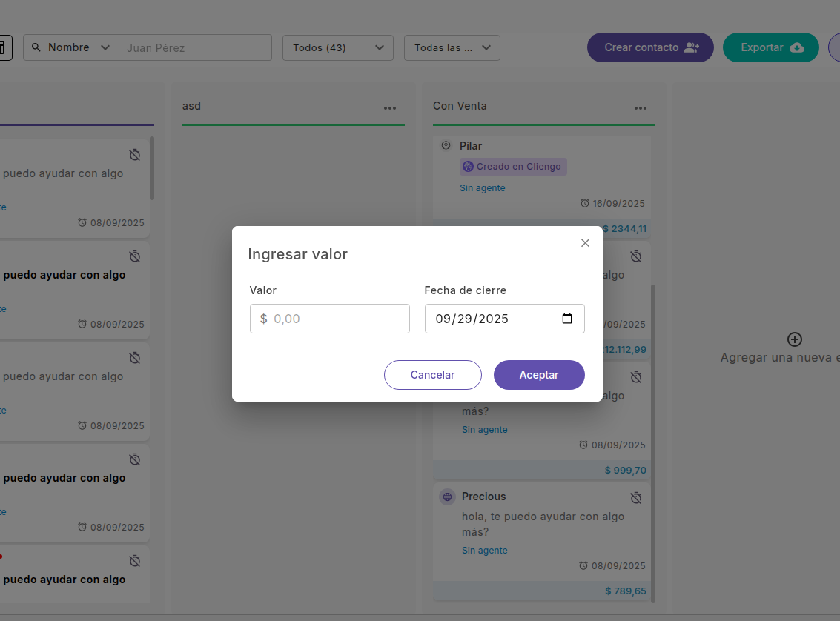Viewport: 840px width, 621px height.
Task: Expand the Todas las dropdown filter
Action: [452, 47]
